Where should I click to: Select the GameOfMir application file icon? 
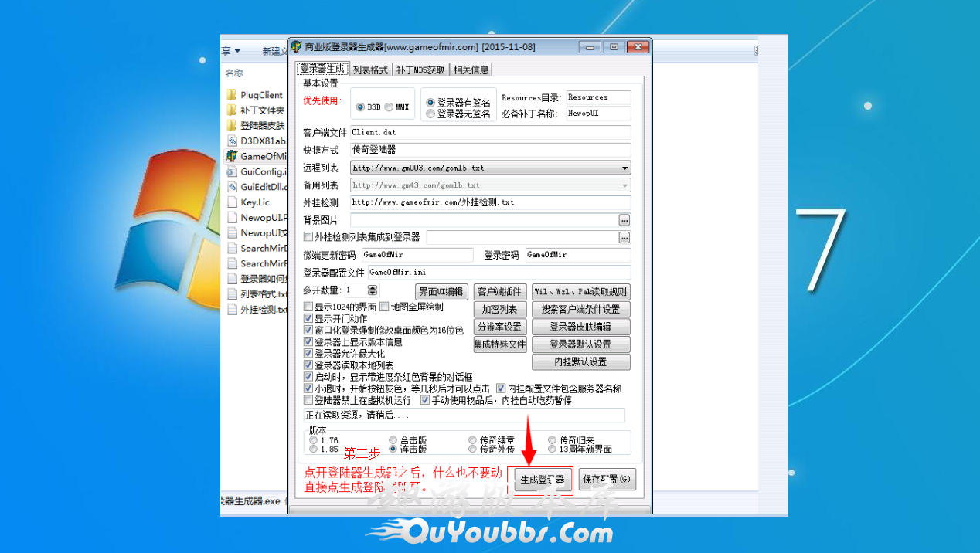coord(232,156)
